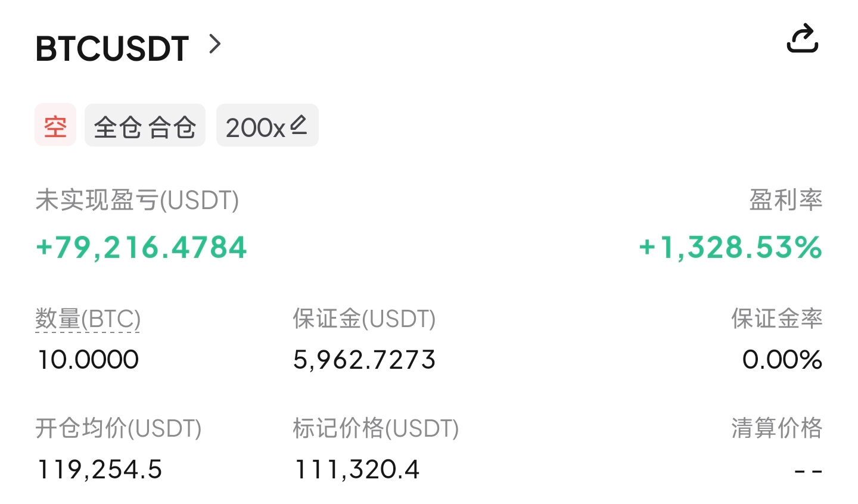858x504 pixels.
Task: Click the 119,254.5 average entry price
Action: coord(100,469)
